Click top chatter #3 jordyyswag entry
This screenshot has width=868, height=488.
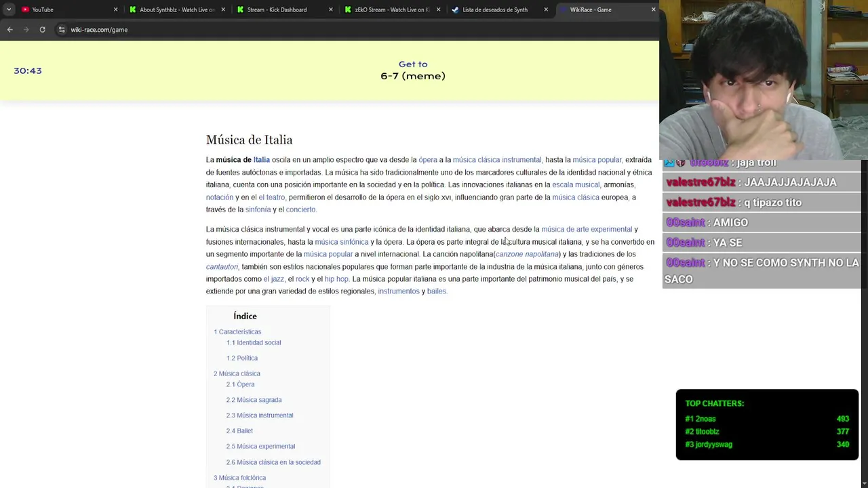[767, 445]
